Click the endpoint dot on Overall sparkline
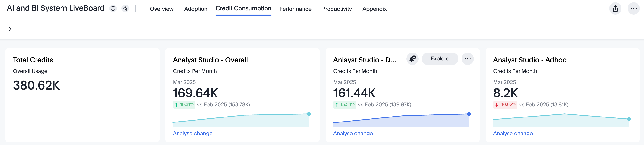The height and width of the screenshot is (145, 644). (x=309, y=114)
